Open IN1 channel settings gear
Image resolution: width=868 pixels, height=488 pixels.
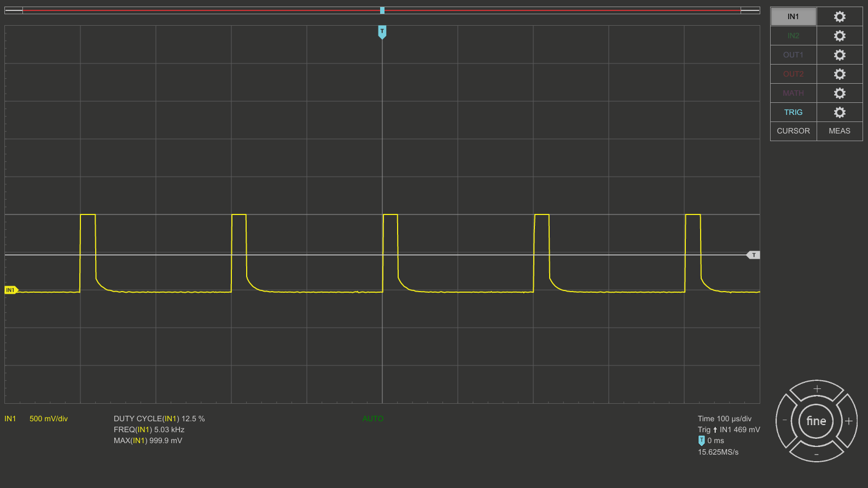click(840, 16)
